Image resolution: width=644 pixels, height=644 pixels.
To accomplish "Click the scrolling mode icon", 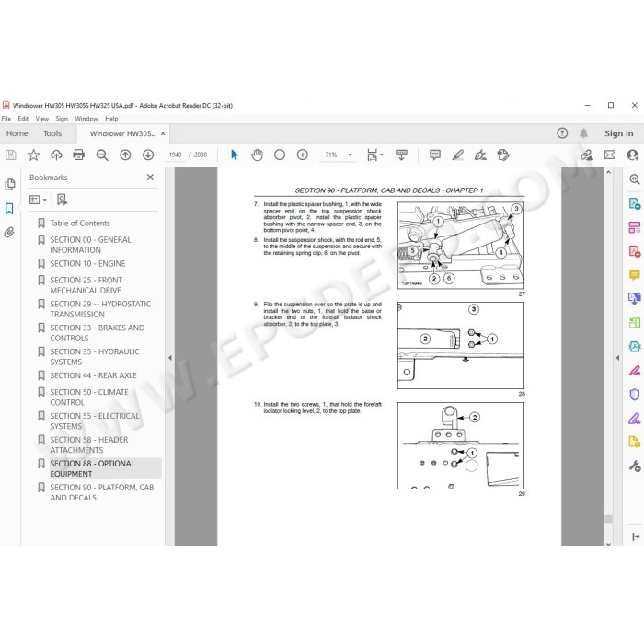I will coord(401,155).
